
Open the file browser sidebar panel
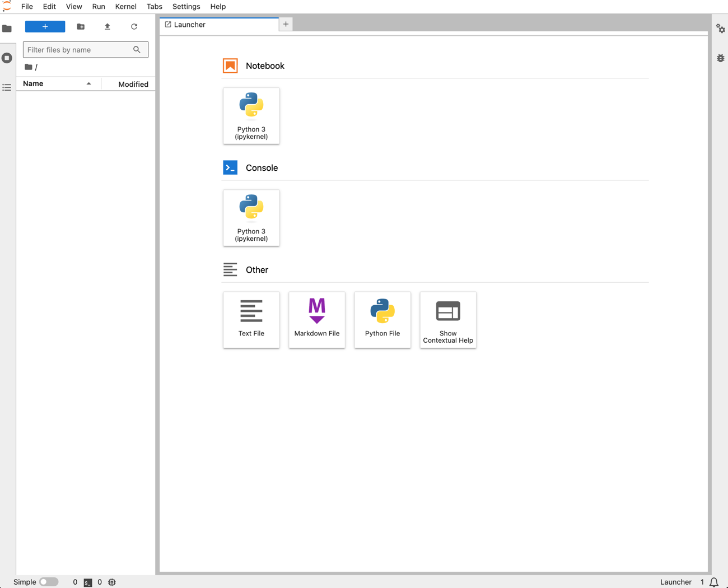coord(7,29)
